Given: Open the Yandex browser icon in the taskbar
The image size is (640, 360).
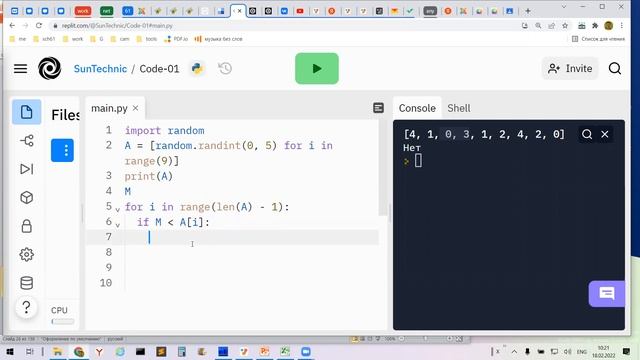Looking at the screenshot, I should tap(99, 351).
